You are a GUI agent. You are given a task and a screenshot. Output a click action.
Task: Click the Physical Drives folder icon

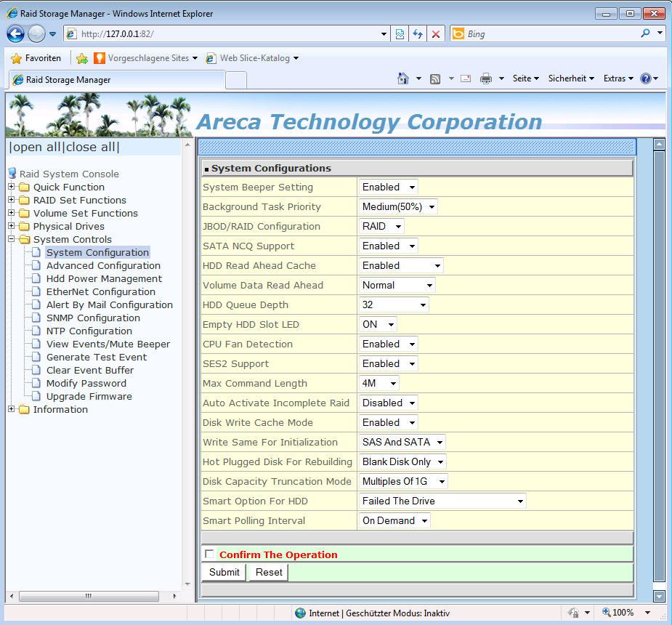25,226
